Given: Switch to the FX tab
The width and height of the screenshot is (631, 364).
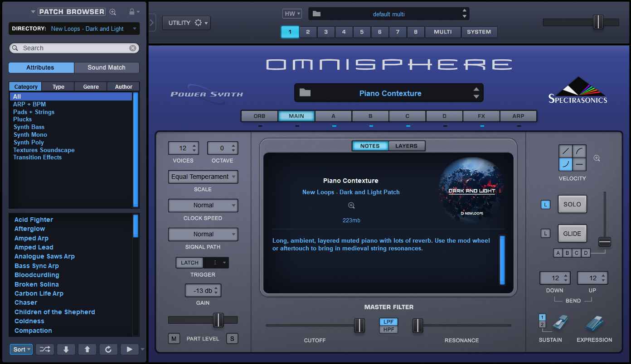Looking at the screenshot, I should pyautogui.click(x=481, y=116).
